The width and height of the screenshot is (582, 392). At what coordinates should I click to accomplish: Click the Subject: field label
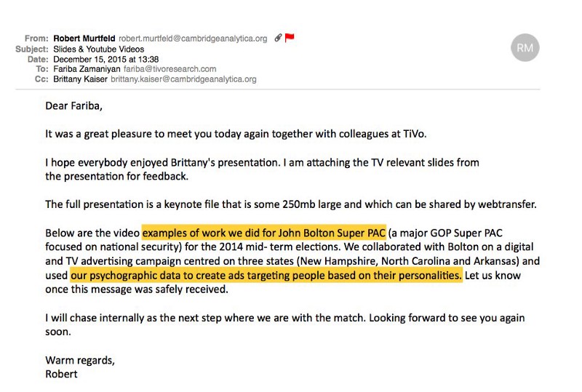tap(32, 49)
